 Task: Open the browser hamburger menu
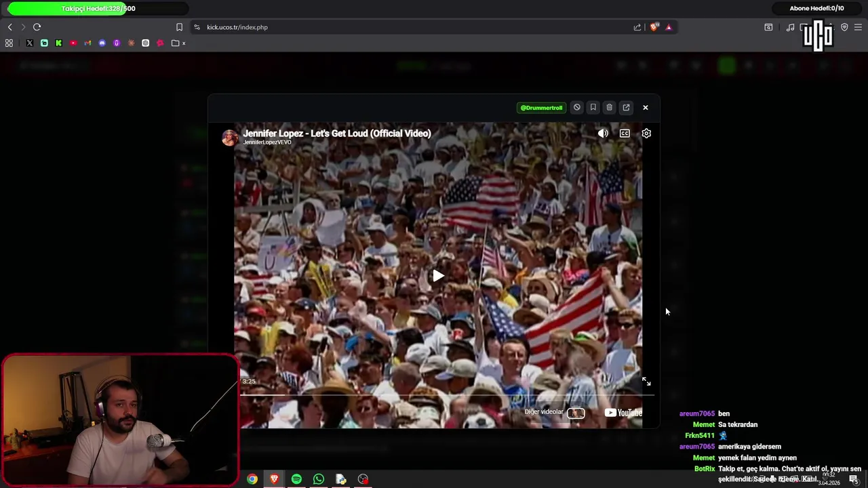[858, 27]
